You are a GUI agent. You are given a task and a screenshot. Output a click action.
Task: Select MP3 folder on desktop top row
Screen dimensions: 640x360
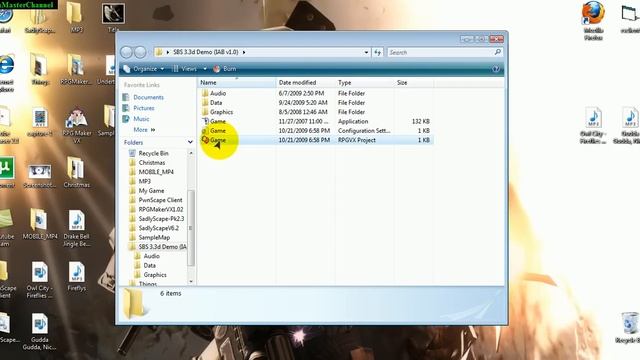coord(76,17)
